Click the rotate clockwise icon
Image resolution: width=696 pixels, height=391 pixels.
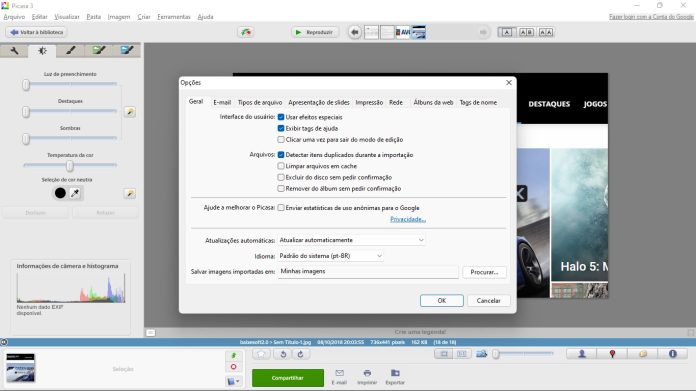[301, 354]
